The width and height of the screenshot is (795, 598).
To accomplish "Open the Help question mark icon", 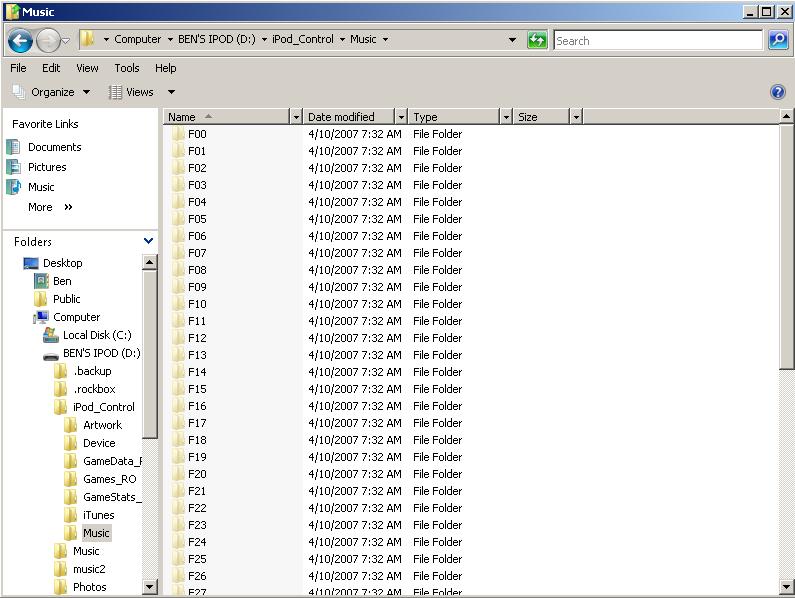I will tap(778, 92).
